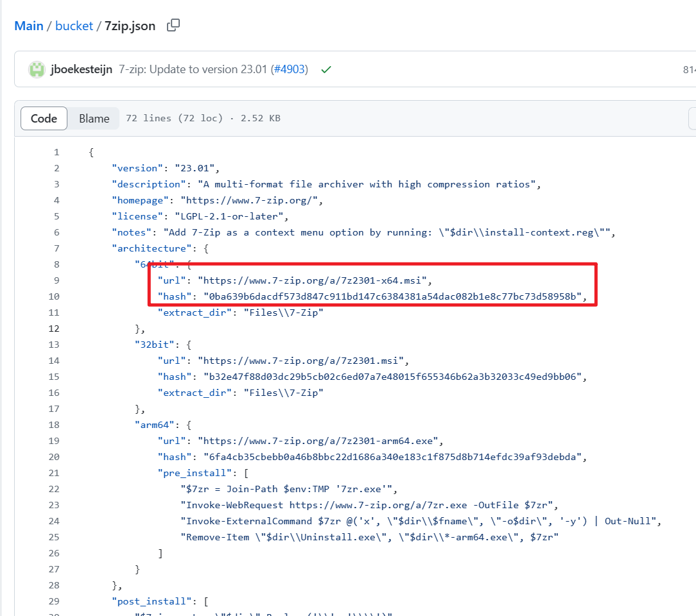Click the LGPL-2.1-or-later license value

(229, 216)
